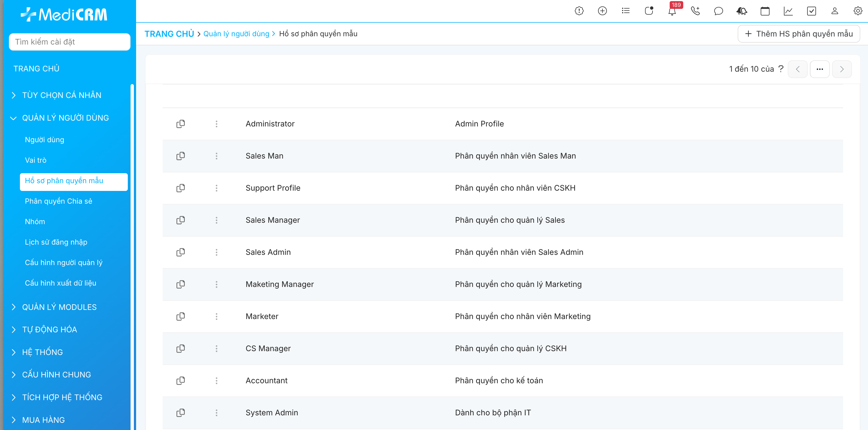Screen dimensions: 868x430
Task: Open the notifications bell icon
Action: tap(672, 11)
